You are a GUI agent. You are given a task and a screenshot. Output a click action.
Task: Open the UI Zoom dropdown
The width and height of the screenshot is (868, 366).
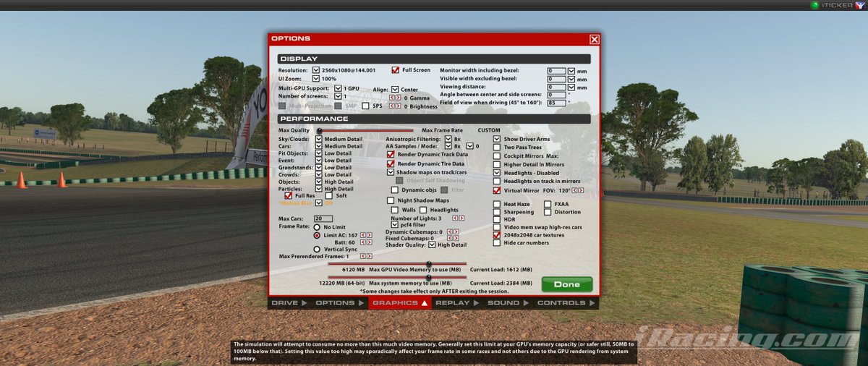coord(316,78)
